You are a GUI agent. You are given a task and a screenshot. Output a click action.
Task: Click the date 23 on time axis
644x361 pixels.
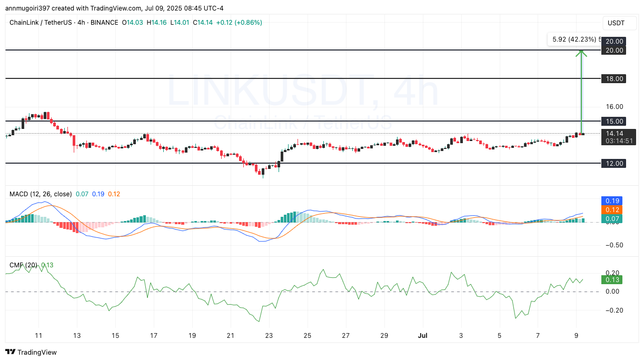point(269,335)
